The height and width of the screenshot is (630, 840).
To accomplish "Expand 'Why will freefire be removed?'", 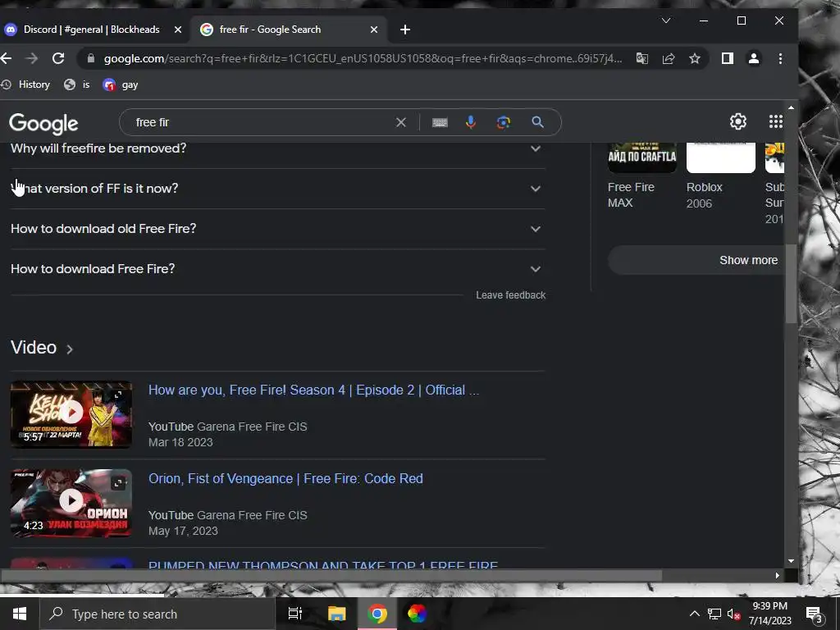I will [278, 148].
